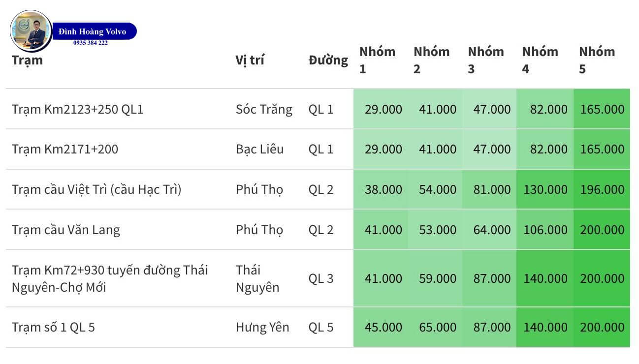Click the Trạm Km72+930 Thái Nguyên-Chợ Mới entry
639x364 pixels.
click(x=110, y=278)
